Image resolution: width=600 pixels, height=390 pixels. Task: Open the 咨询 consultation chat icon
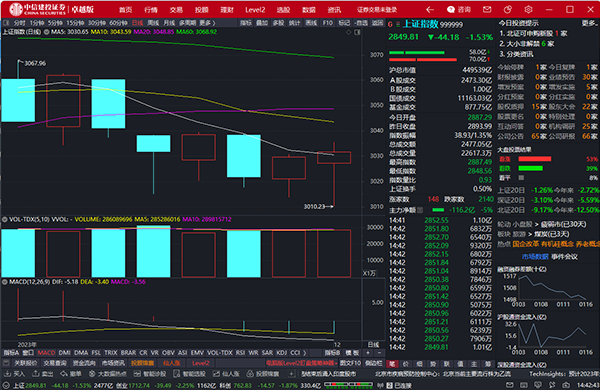[x=451, y=10]
